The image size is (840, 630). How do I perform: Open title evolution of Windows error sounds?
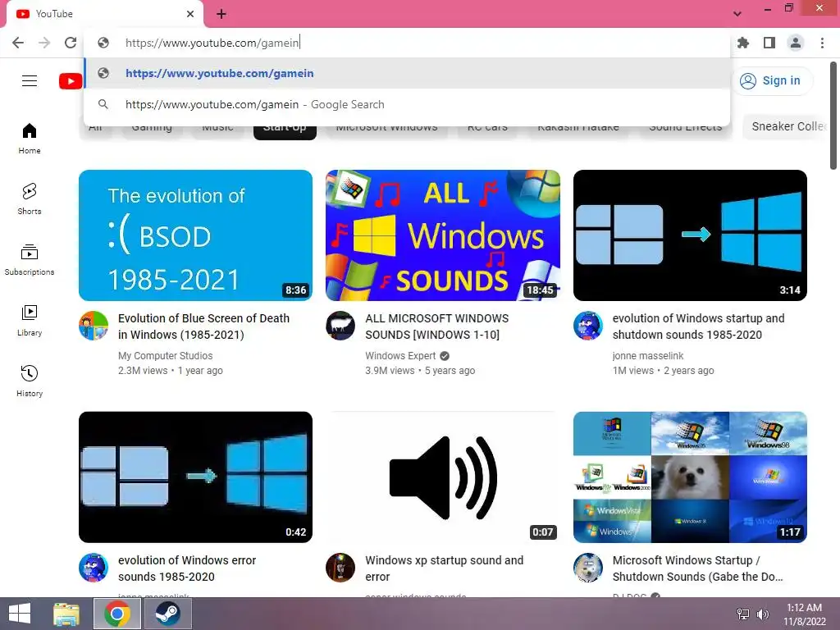(x=187, y=568)
